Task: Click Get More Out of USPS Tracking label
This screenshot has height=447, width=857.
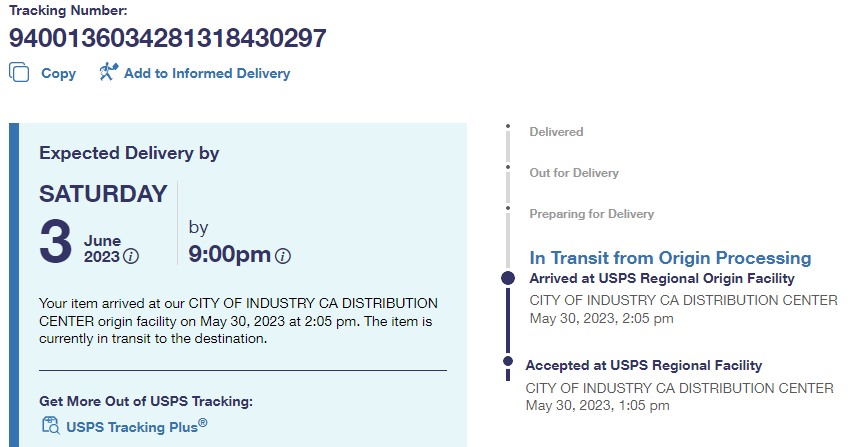Action: (146, 401)
